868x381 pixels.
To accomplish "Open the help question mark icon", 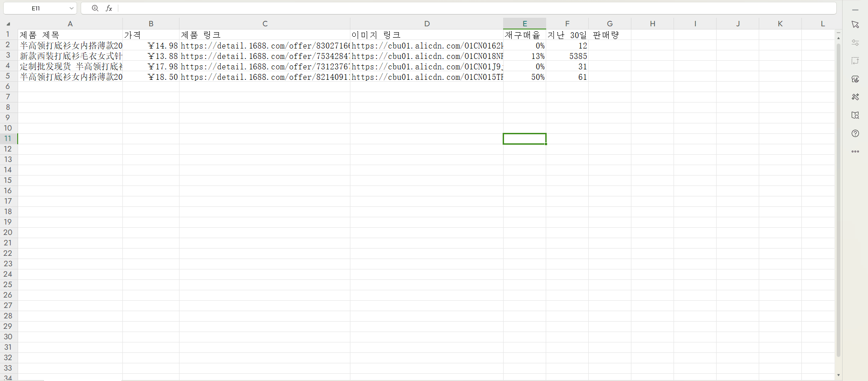I will tap(855, 133).
